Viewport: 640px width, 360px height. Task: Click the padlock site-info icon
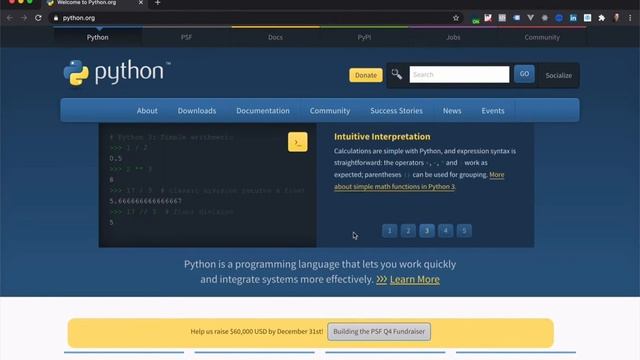[x=56, y=18]
